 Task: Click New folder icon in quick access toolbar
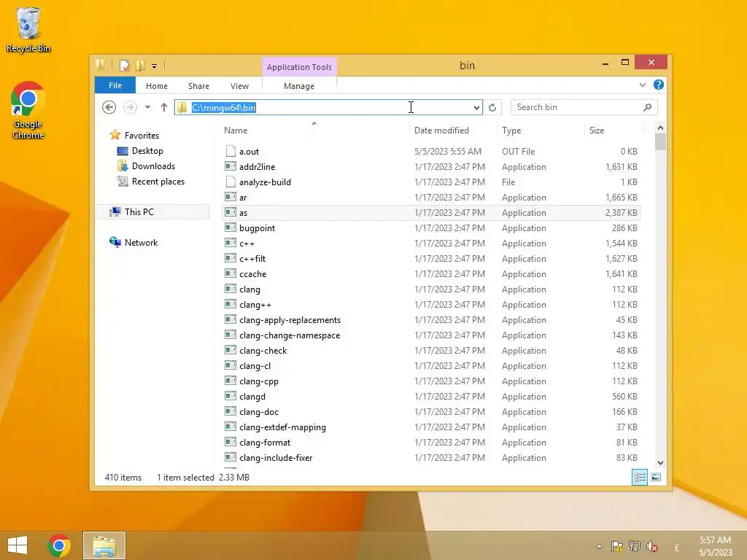coord(141,66)
